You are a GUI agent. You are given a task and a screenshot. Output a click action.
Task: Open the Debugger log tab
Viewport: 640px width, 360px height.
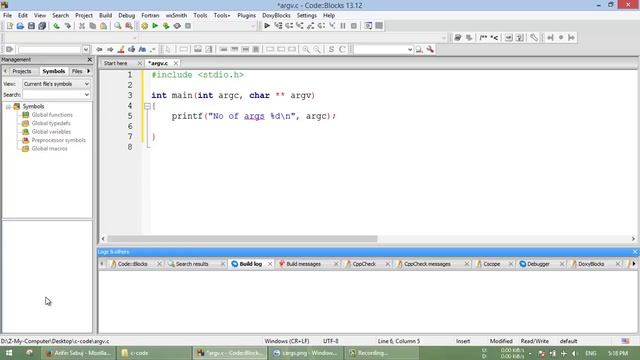538,264
